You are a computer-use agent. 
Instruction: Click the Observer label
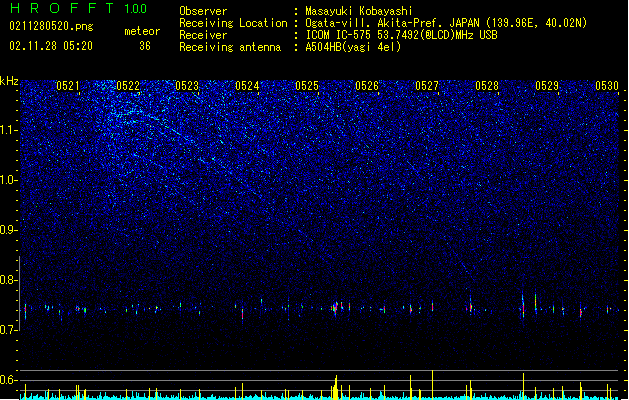[x=203, y=11]
